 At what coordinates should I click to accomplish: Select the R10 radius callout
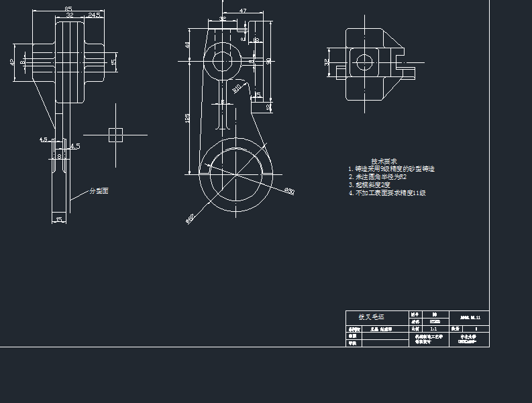[x=237, y=89]
